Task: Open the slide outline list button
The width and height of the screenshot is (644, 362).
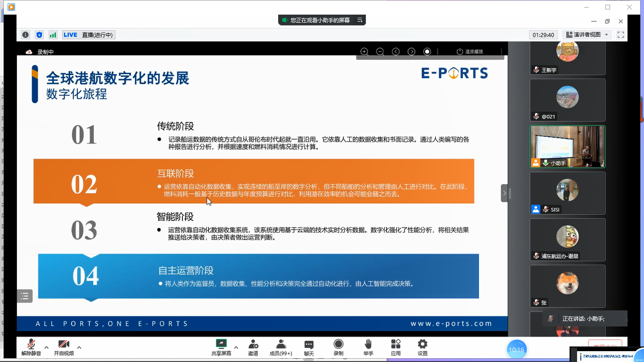Action: [25, 296]
